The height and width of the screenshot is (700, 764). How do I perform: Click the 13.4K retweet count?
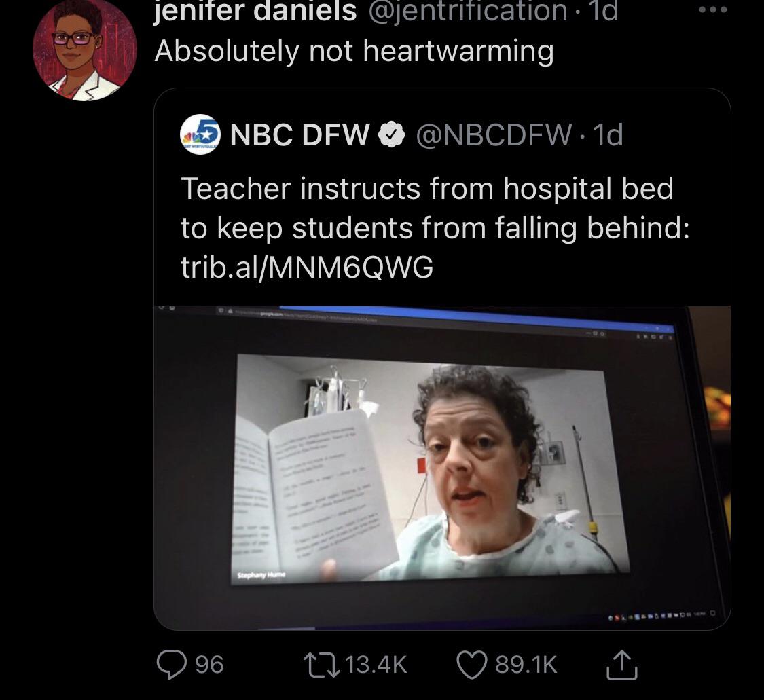point(376,664)
